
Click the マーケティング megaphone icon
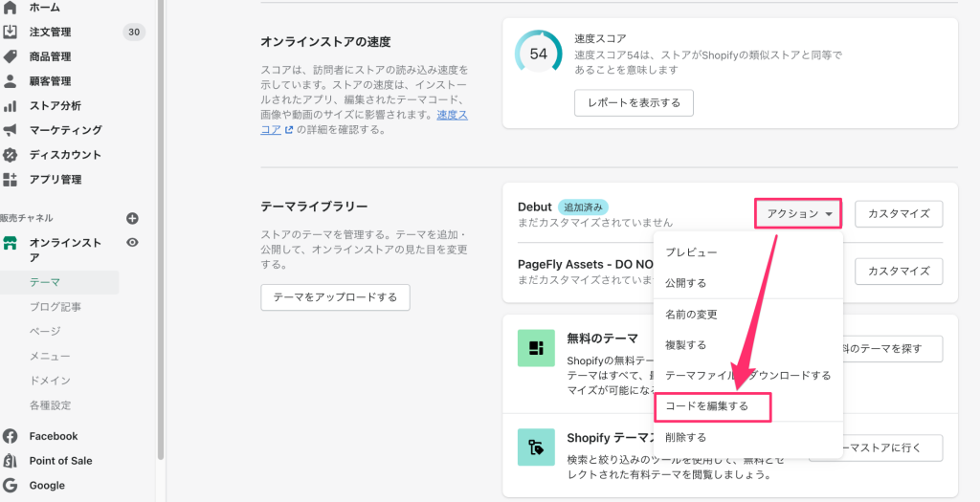10,130
